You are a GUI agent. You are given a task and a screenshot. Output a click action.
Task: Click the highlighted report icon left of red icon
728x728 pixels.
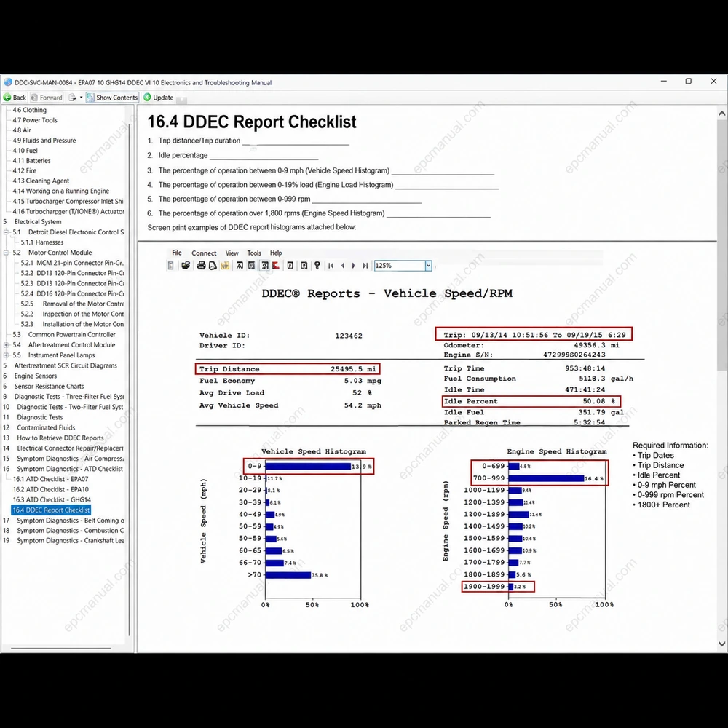(265, 266)
